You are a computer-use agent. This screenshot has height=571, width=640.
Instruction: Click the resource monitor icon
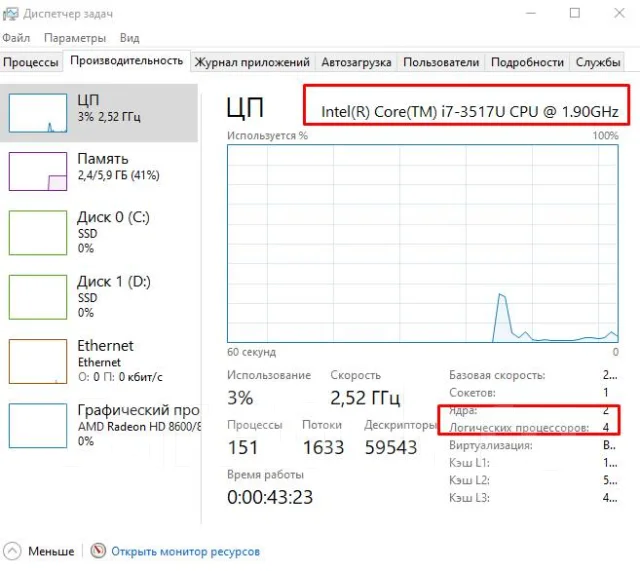(98, 551)
